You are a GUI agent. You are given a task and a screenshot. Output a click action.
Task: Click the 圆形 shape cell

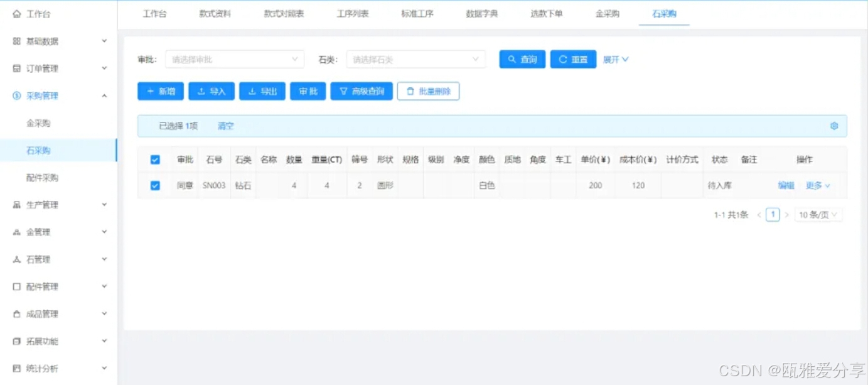(x=385, y=185)
